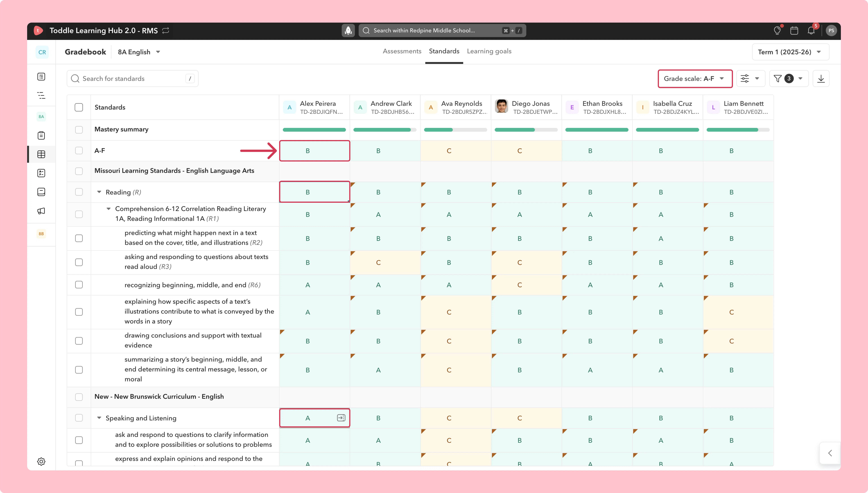Image resolution: width=868 pixels, height=493 pixels.
Task: Tick the A-F row checkbox
Action: 79,151
